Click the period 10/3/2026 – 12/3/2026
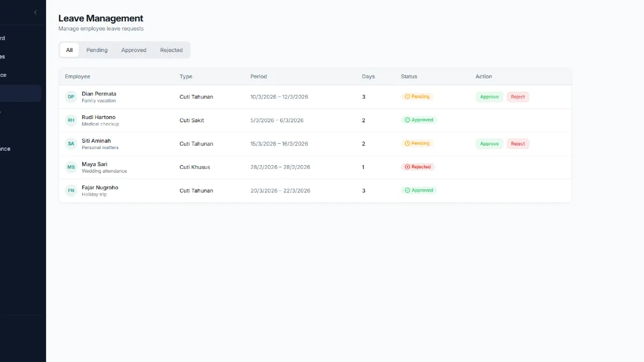 coord(279,97)
